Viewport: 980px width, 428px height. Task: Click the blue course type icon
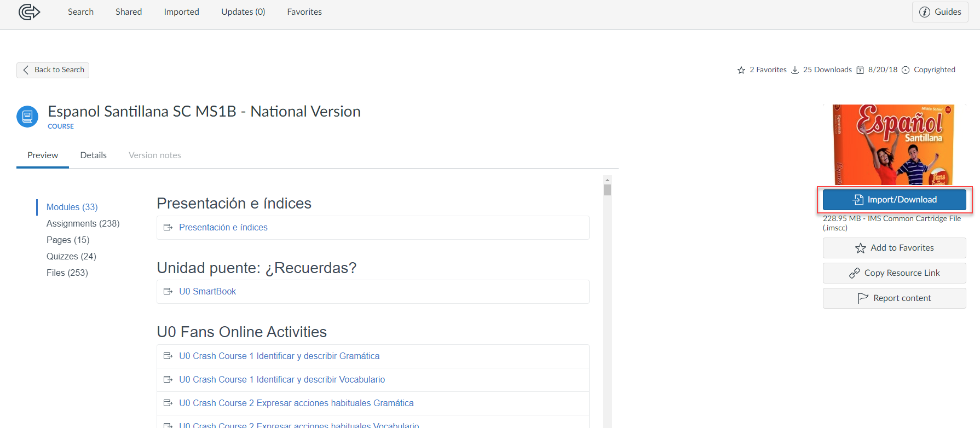[x=27, y=117]
